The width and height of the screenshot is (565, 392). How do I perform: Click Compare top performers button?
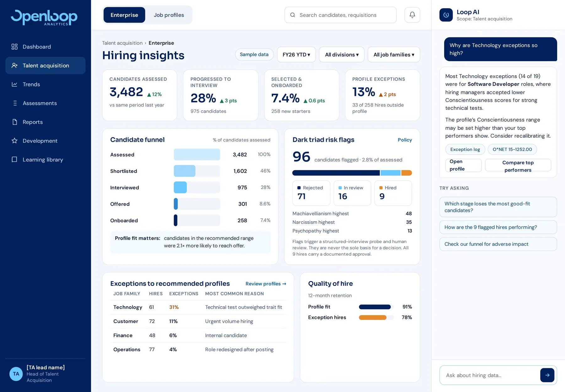[518, 165]
